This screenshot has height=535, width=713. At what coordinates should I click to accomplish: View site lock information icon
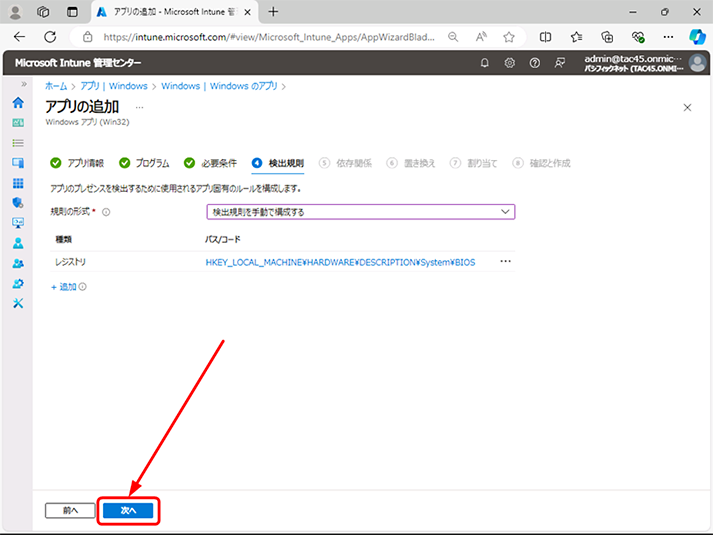(87, 37)
